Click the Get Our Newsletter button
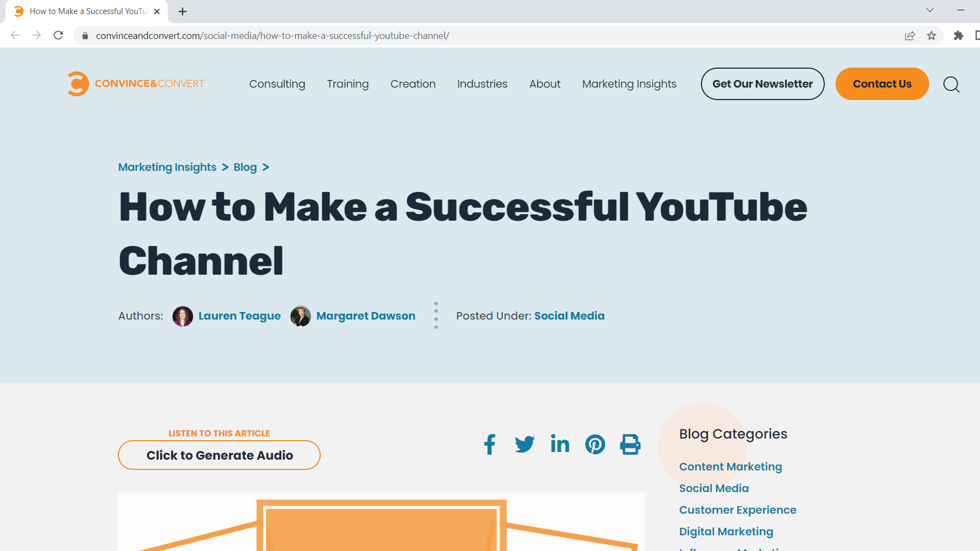Image resolution: width=980 pixels, height=551 pixels. click(763, 84)
